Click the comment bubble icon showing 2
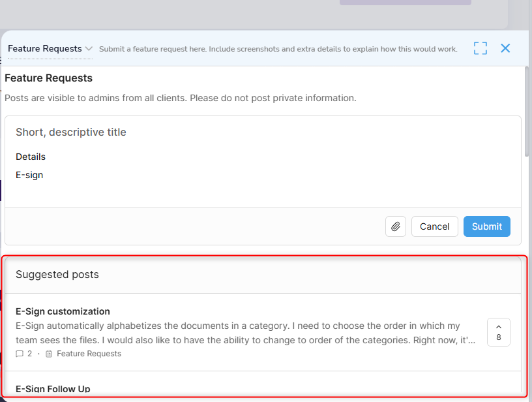This screenshot has width=532, height=402. (x=20, y=354)
